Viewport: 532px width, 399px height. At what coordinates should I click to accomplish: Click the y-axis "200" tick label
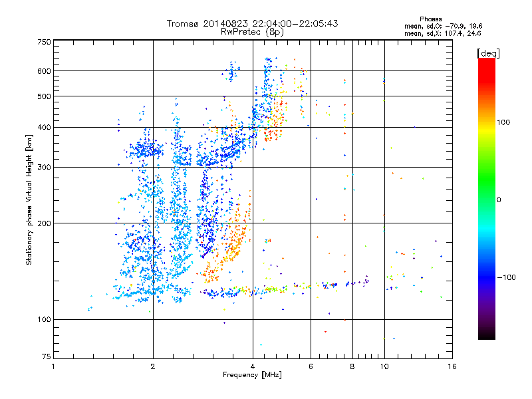click(44, 223)
